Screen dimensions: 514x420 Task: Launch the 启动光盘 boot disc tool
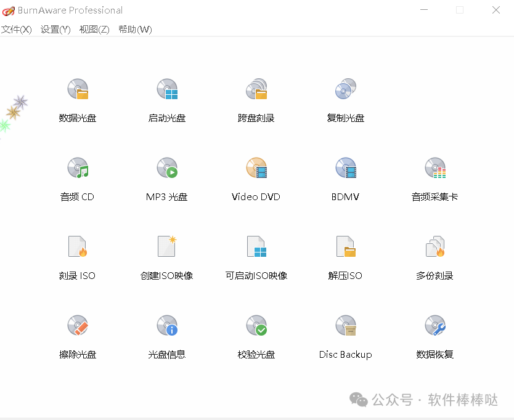point(167,89)
